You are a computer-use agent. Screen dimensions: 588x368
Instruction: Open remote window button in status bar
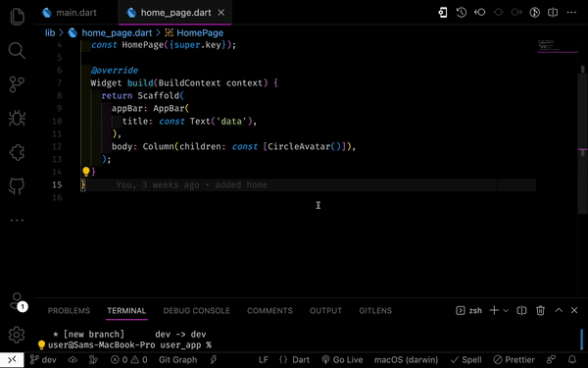[12, 360]
